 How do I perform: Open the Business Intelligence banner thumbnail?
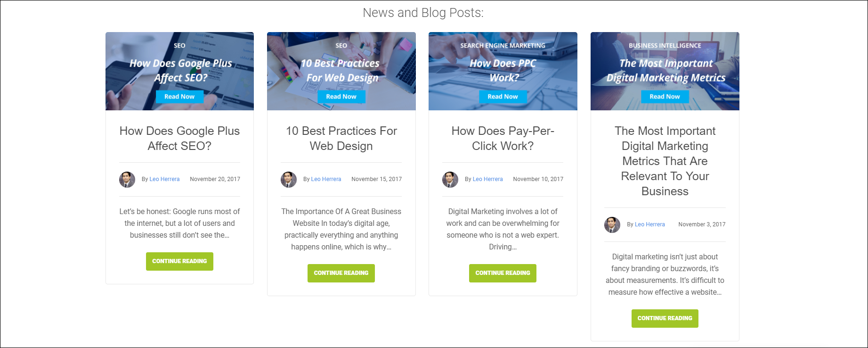click(x=665, y=71)
